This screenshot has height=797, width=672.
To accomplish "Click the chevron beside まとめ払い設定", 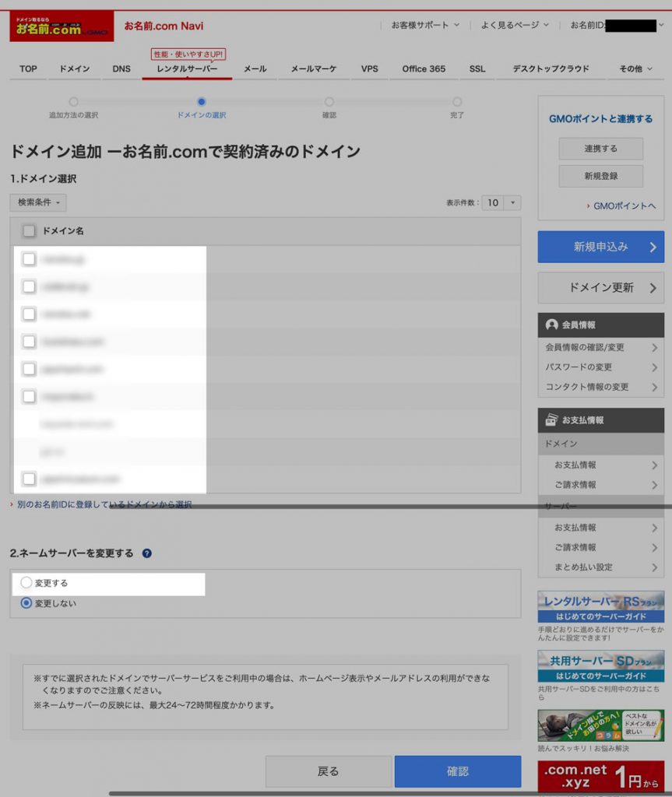I will pos(655,567).
